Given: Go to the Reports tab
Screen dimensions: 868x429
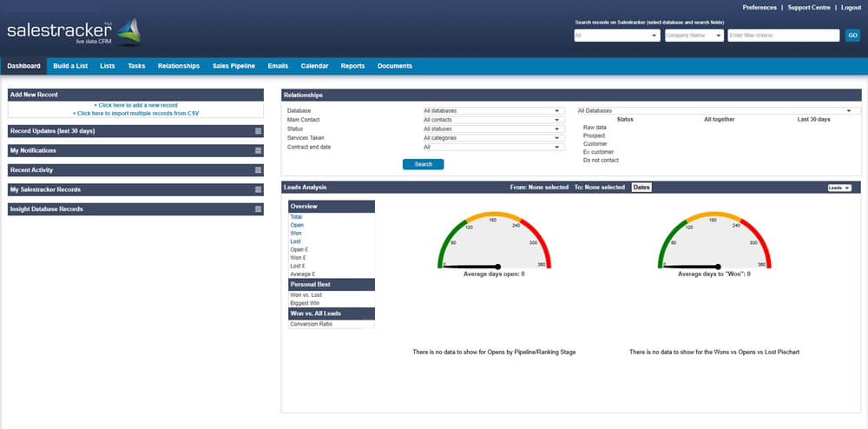Looking at the screenshot, I should [x=352, y=66].
